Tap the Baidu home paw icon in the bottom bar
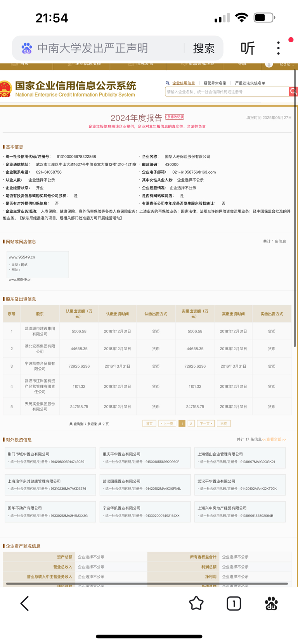Screen dimensions: 298x644 (271, 603)
